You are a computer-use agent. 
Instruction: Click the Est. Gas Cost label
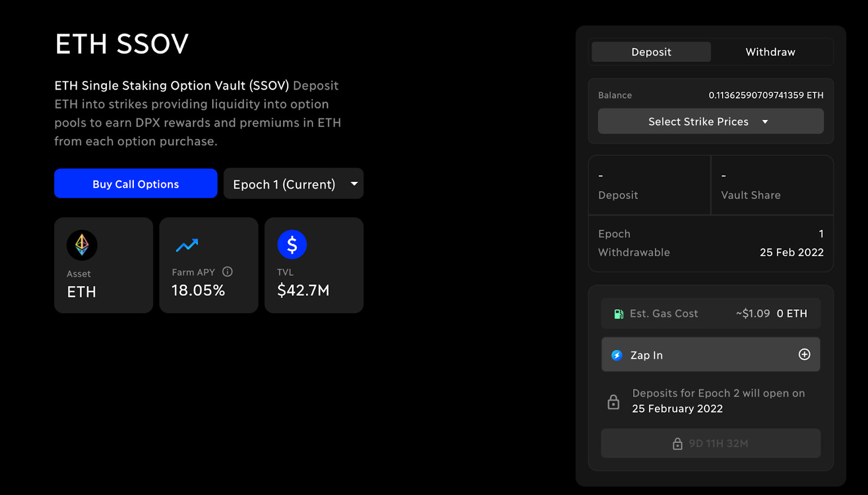click(664, 314)
